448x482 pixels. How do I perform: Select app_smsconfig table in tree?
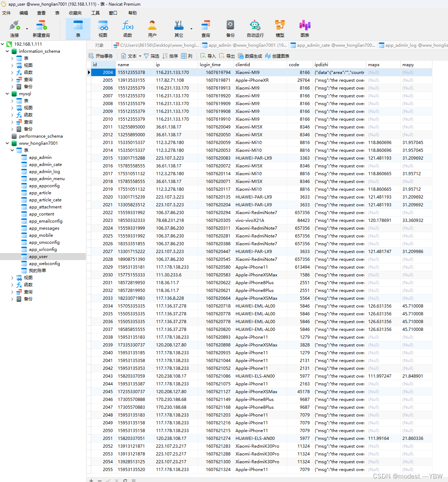click(x=44, y=242)
